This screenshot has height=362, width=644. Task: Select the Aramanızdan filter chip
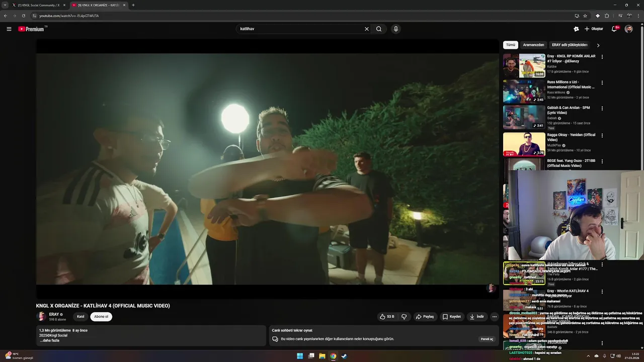coord(533,45)
